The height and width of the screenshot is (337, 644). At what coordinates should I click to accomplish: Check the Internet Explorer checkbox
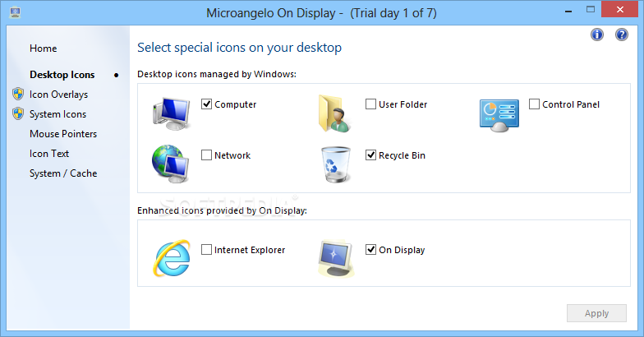click(207, 250)
